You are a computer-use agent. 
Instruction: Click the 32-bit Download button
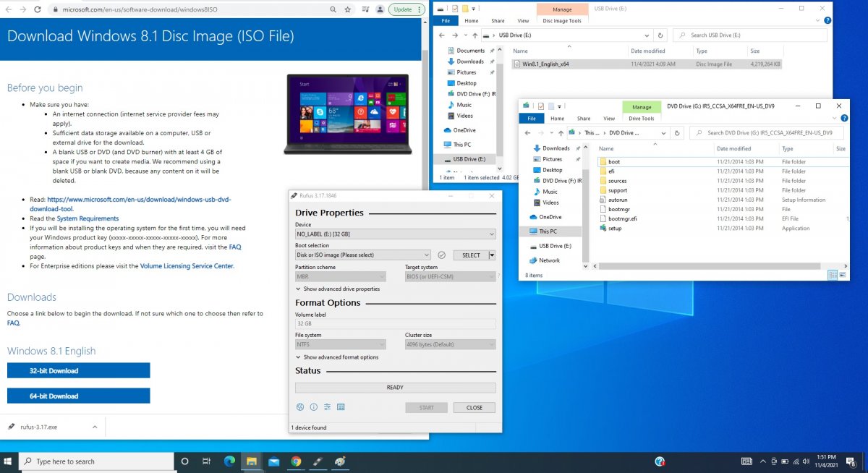coord(78,370)
